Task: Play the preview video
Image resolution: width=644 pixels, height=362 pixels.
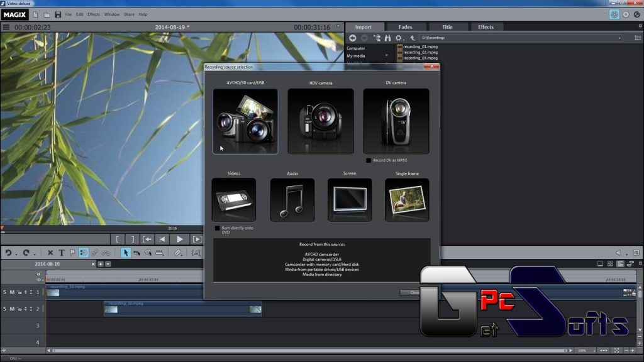Action: [179, 239]
